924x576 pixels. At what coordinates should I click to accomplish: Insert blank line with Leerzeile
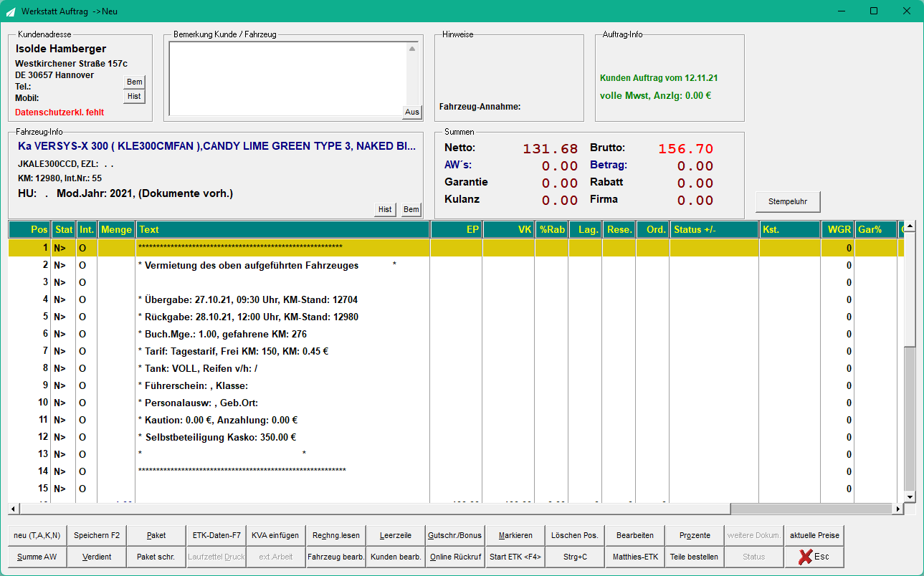pos(395,535)
